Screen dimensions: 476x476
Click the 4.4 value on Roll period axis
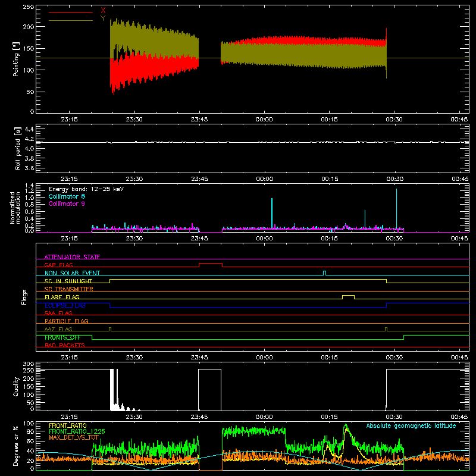click(29, 129)
